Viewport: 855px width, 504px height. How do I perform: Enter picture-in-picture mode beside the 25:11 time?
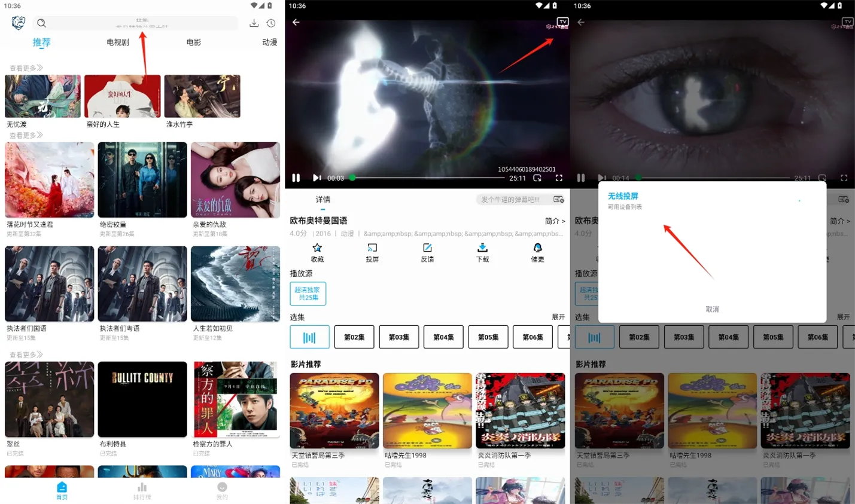[x=537, y=178]
